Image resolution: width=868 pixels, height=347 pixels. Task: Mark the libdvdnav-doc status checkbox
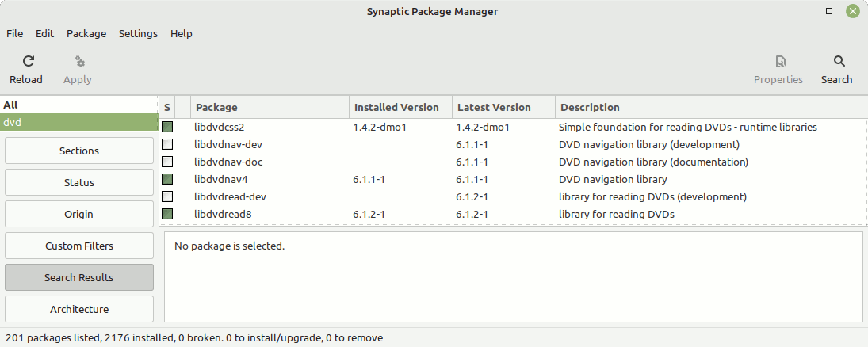167,162
